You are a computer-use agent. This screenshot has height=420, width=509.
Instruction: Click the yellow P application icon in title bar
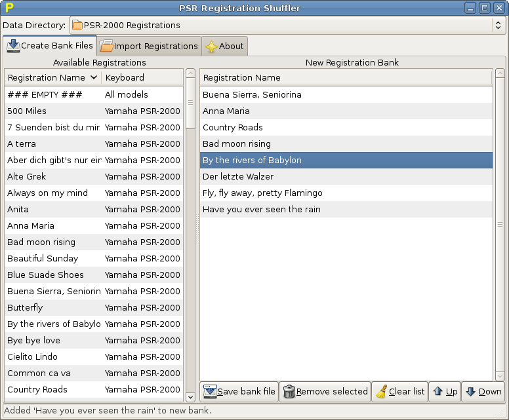pyautogui.click(x=10, y=8)
